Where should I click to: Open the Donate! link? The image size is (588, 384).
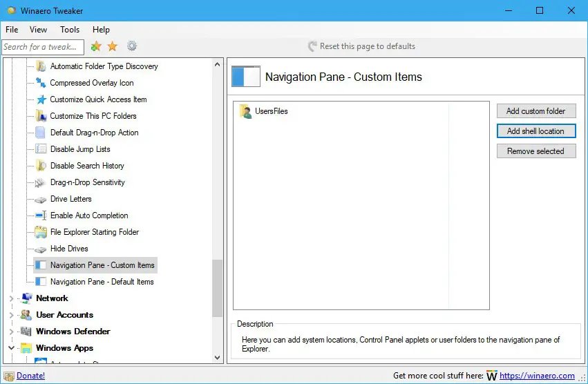(31, 376)
